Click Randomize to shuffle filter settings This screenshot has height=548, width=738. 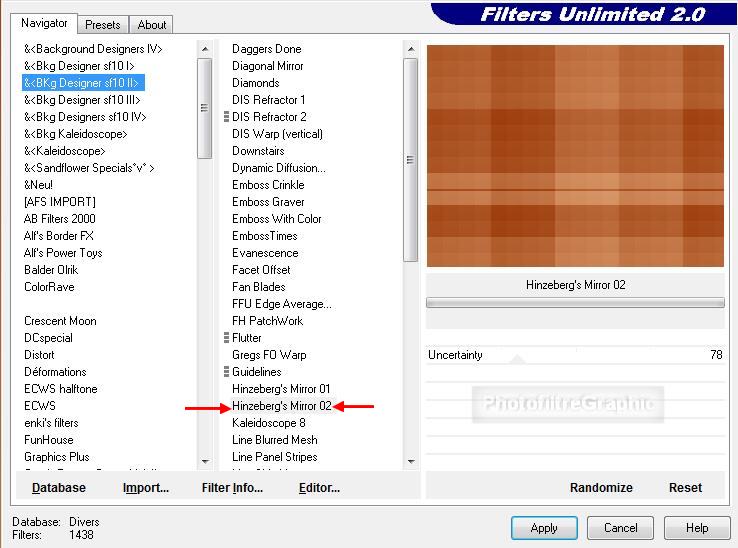tap(601, 488)
